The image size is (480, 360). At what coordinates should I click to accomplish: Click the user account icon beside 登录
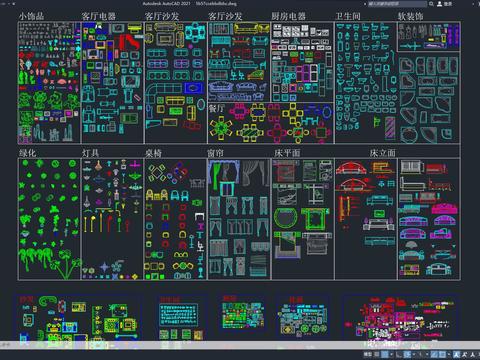(x=440, y=4)
